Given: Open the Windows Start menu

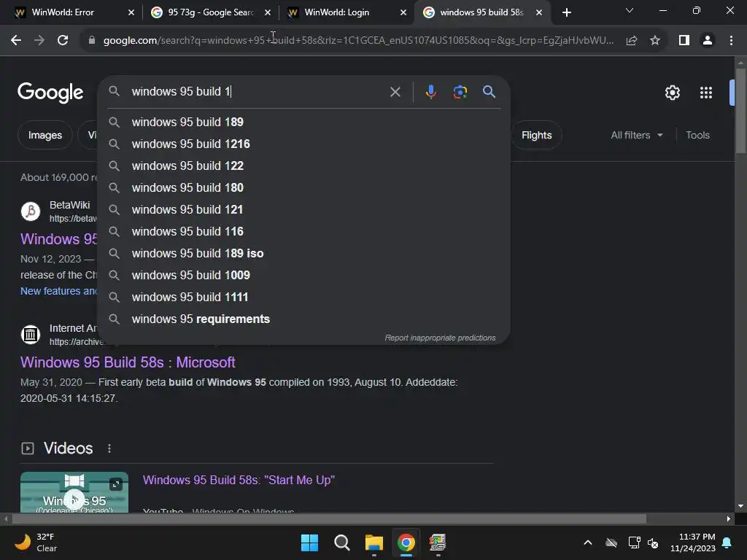Looking at the screenshot, I should click(x=309, y=542).
